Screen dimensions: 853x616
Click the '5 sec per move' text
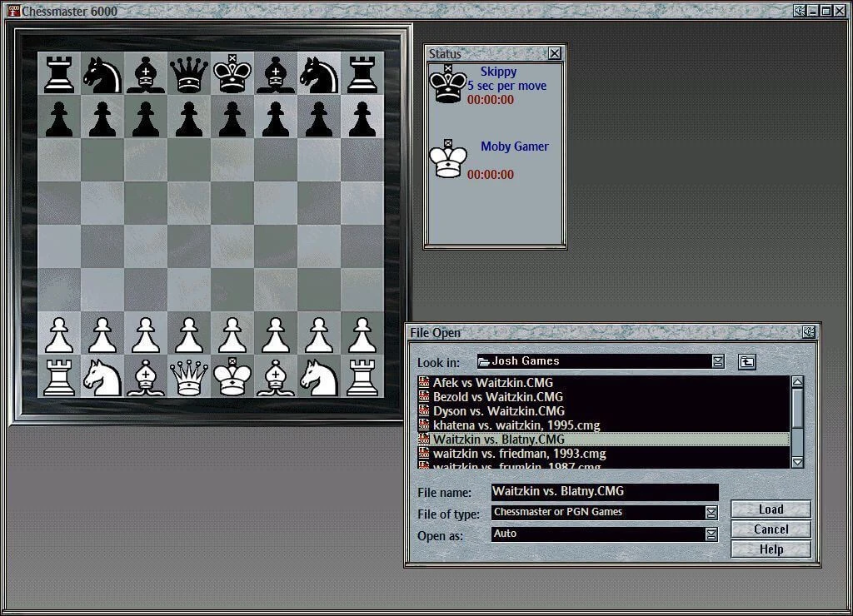pos(507,86)
